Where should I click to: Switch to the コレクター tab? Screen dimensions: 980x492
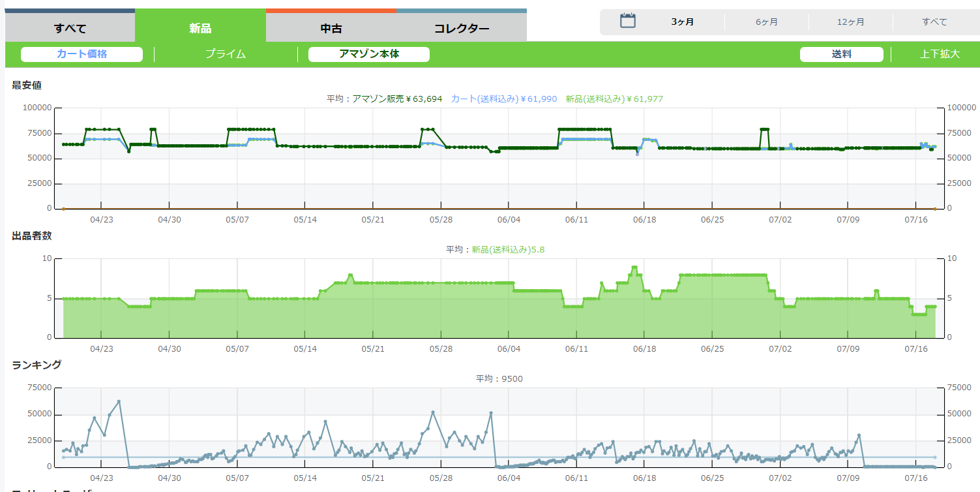tap(461, 28)
